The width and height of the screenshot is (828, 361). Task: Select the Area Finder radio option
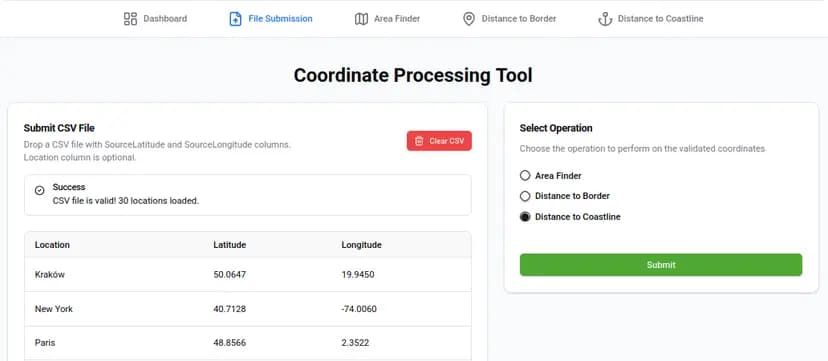coord(525,175)
